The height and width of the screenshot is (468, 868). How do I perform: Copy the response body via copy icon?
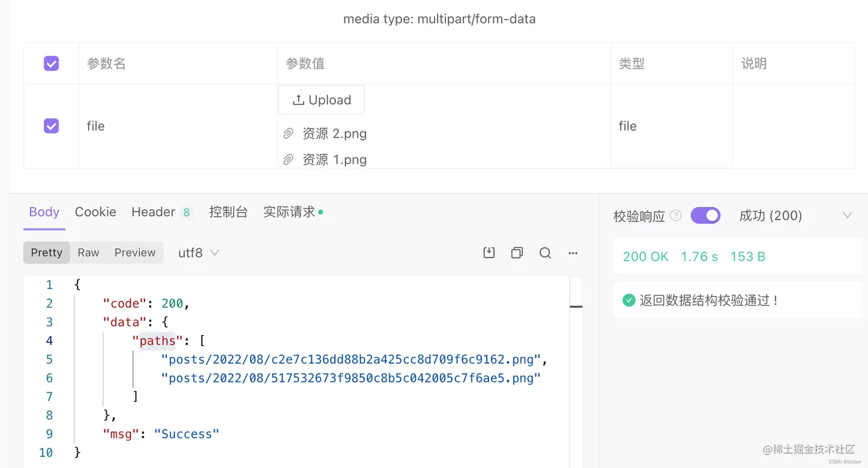click(516, 252)
